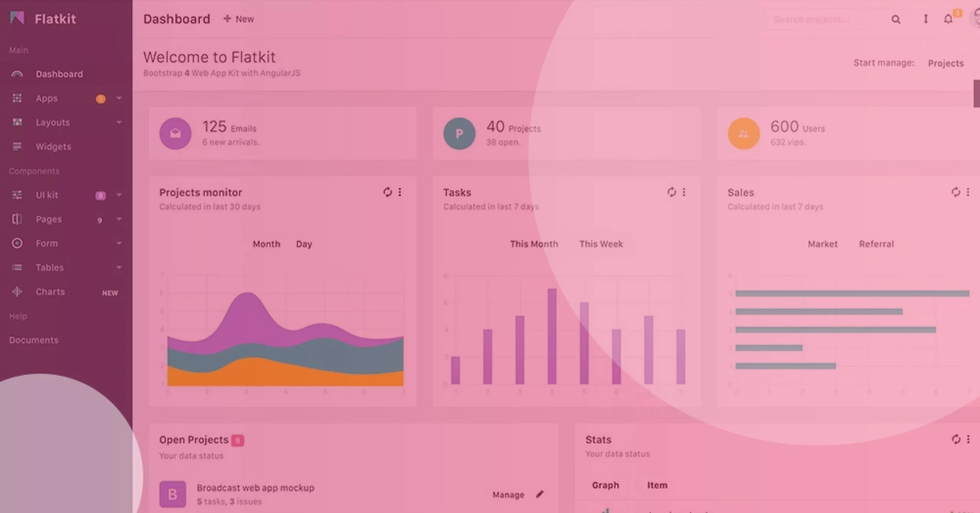Viewport: 980px width, 513px height.
Task: Refresh the Tasks card
Action: pyautogui.click(x=671, y=192)
